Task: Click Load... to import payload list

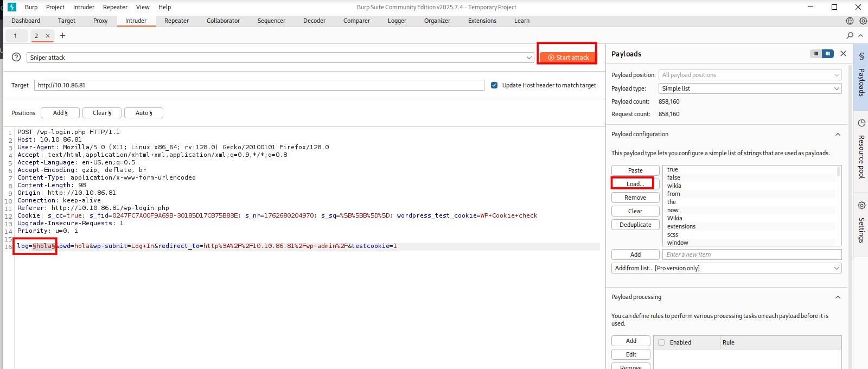Action: pyautogui.click(x=635, y=184)
